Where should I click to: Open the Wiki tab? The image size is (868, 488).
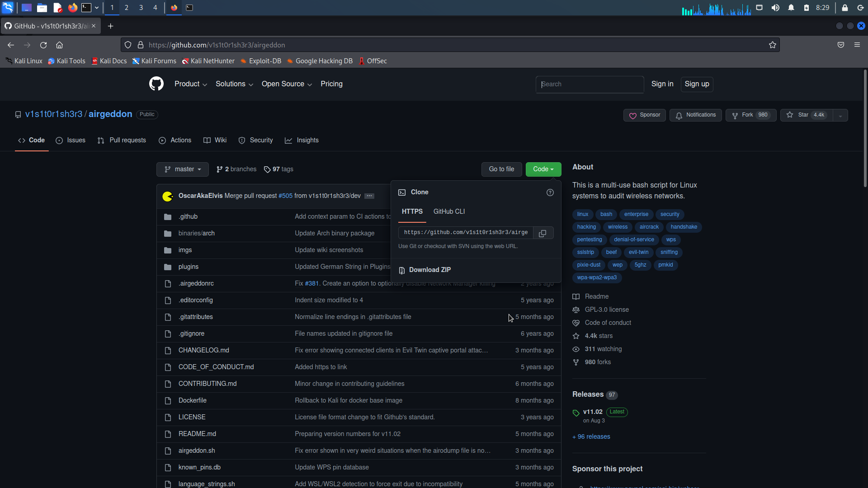(x=215, y=141)
